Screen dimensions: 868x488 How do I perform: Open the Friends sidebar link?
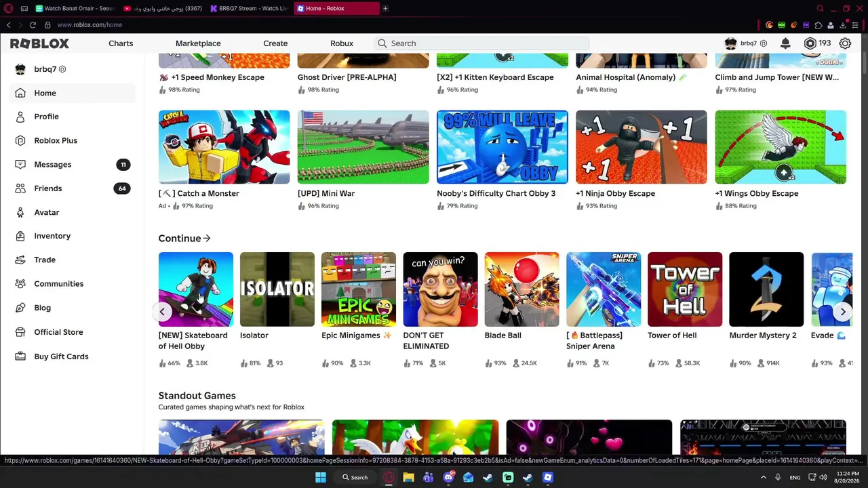coord(48,188)
